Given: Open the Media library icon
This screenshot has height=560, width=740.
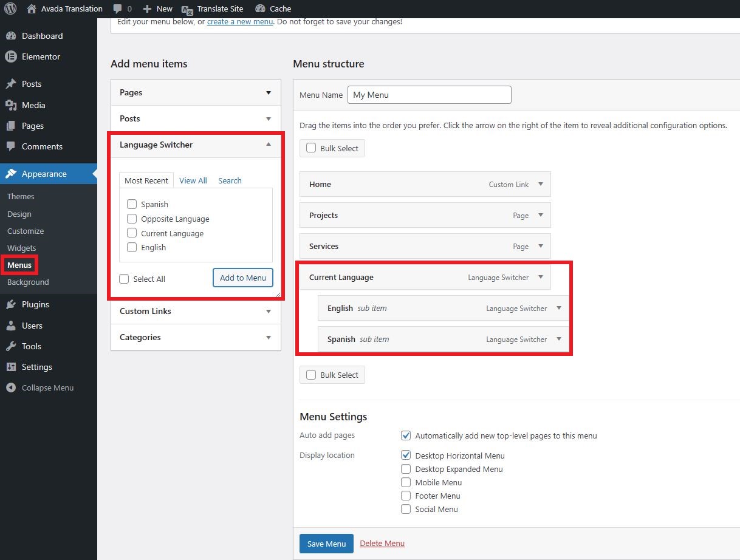Looking at the screenshot, I should (x=13, y=105).
